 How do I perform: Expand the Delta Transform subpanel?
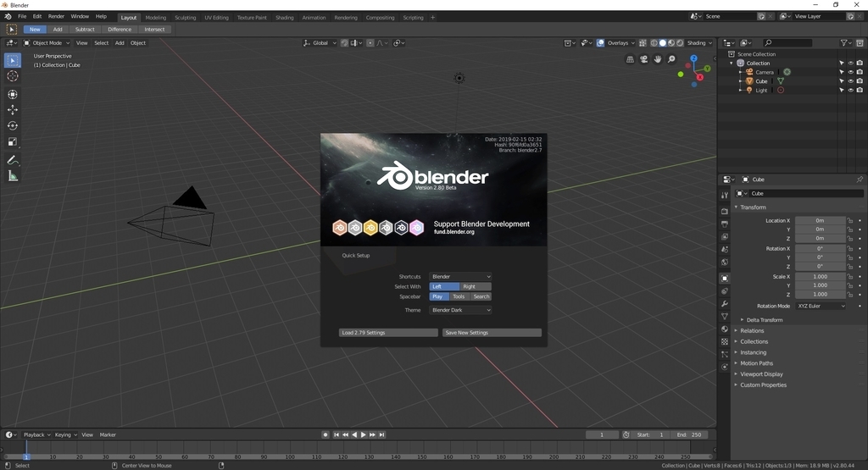click(764, 319)
